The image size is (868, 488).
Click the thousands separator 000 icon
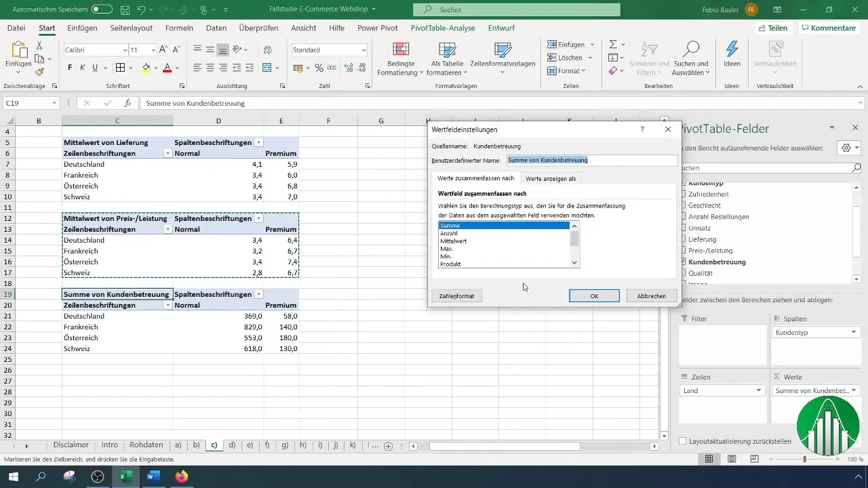(x=332, y=68)
